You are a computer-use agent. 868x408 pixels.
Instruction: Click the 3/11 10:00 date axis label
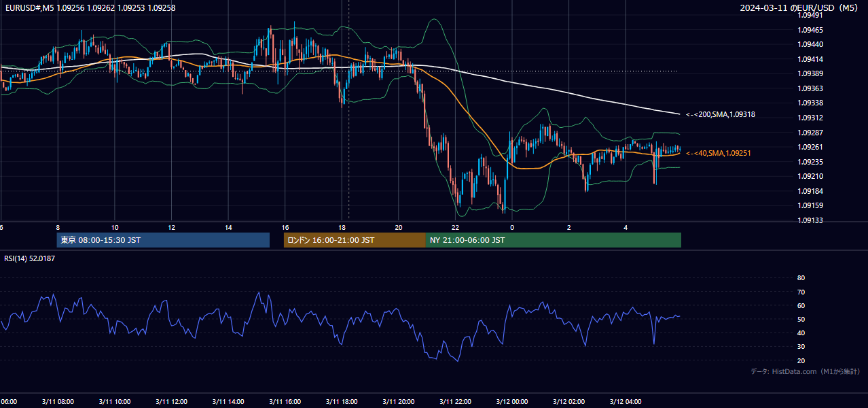(x=115, y=402)
